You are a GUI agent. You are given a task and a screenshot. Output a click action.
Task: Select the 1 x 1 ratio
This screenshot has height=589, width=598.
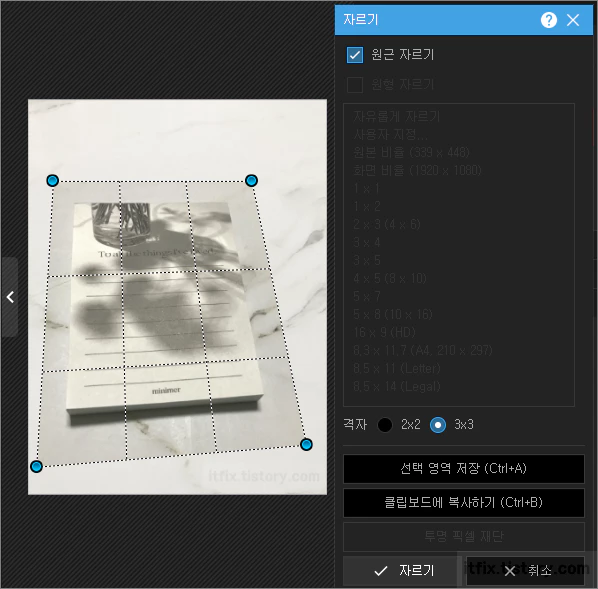[367, 188]
